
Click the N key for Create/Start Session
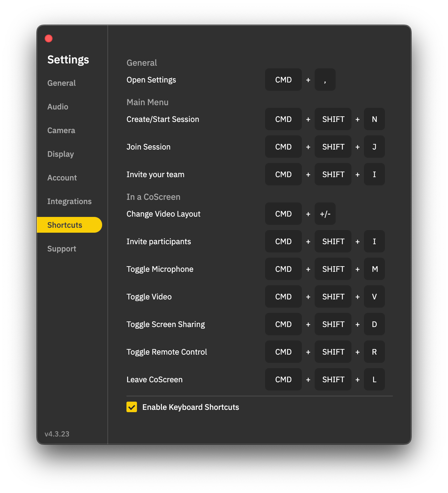[x=374, y=119]
